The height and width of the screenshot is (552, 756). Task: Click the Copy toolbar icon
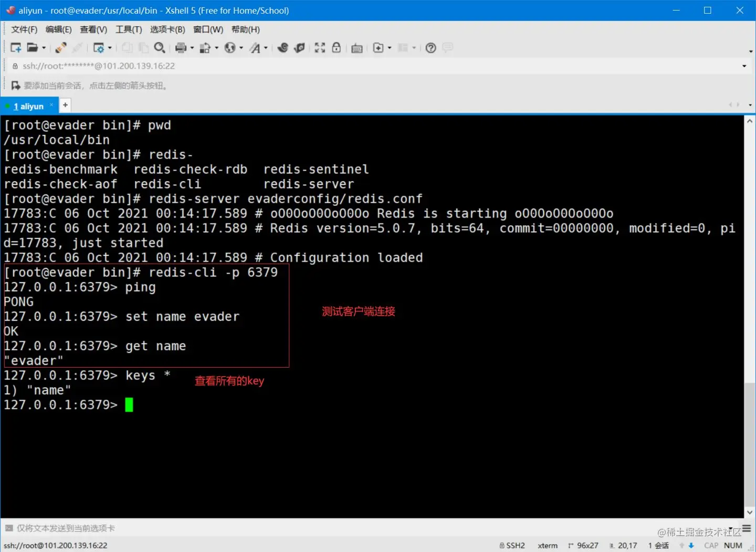[127, 48]
